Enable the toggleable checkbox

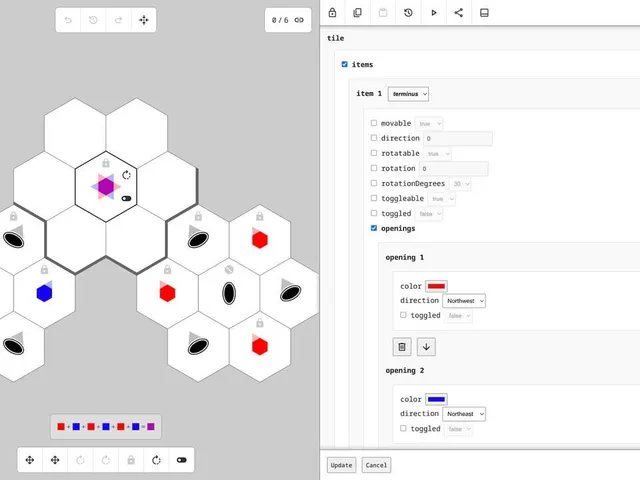click(374, 198)
